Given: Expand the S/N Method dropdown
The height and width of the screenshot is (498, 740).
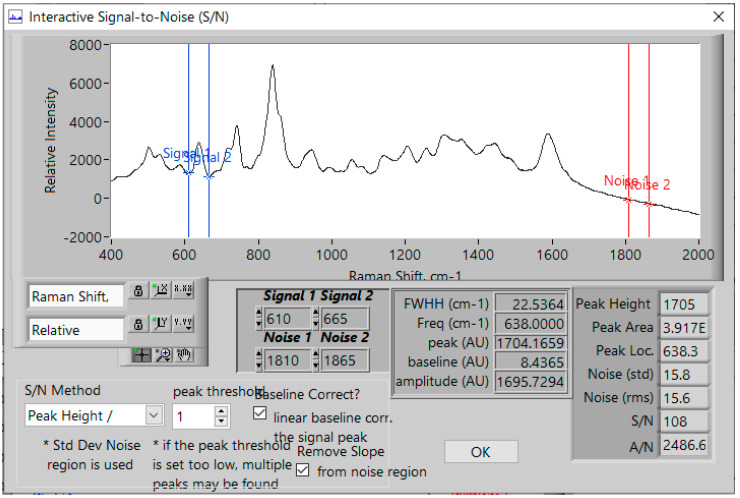Looking at the screenshot, I should click(x=153, y=414).
